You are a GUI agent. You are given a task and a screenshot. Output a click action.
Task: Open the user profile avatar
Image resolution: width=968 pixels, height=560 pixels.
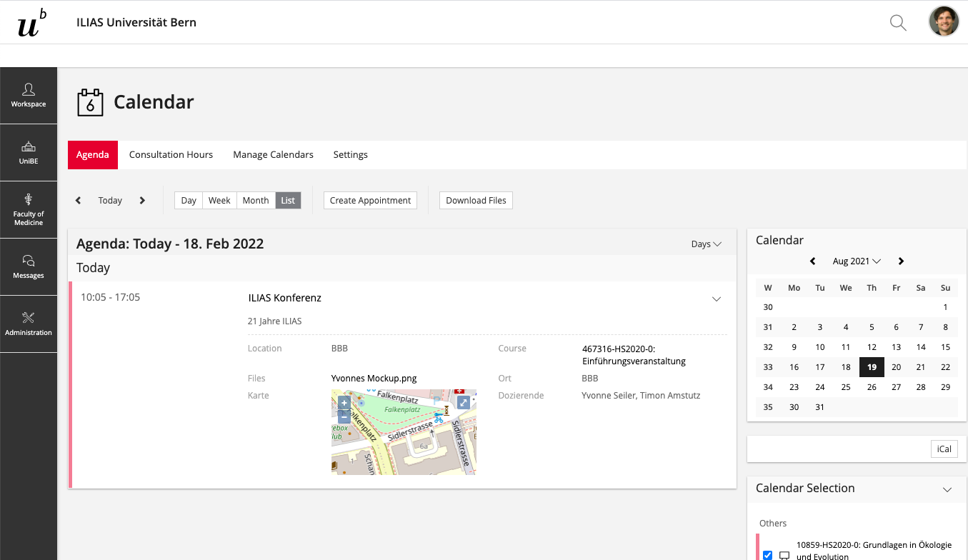944,22
